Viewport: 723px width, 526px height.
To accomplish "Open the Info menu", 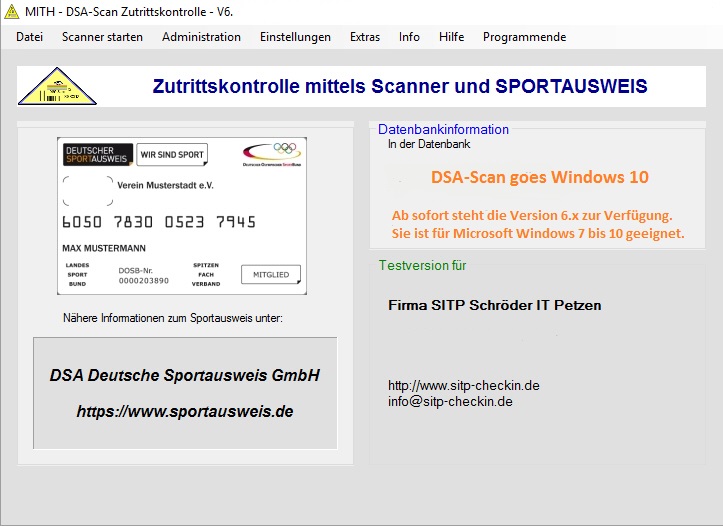I will click(409, 37).
